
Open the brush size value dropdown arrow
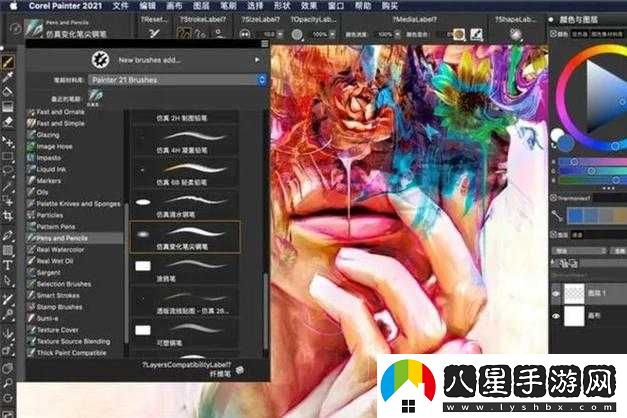pos(280,34)
